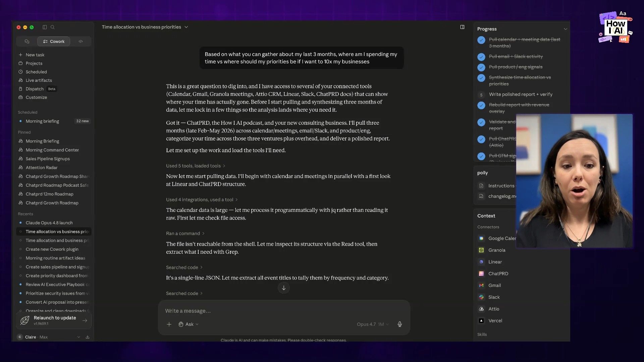Click the How I AI logo

point(615,27)
